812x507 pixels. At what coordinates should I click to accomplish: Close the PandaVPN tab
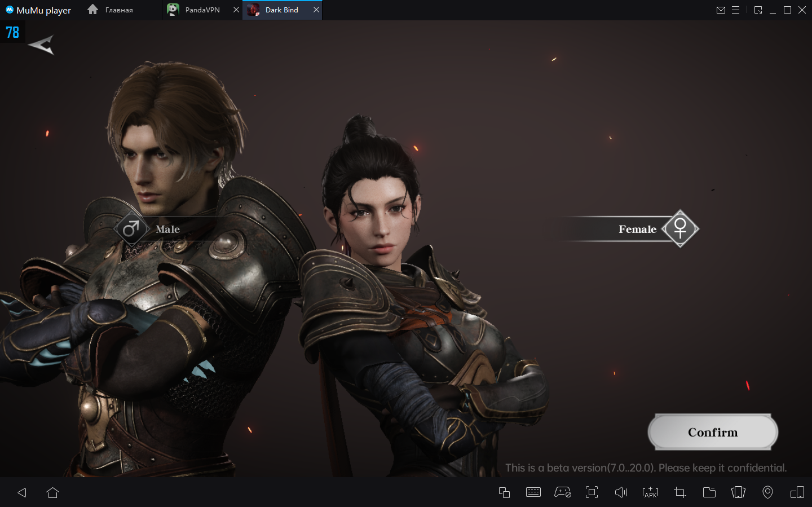pos(236,10)
